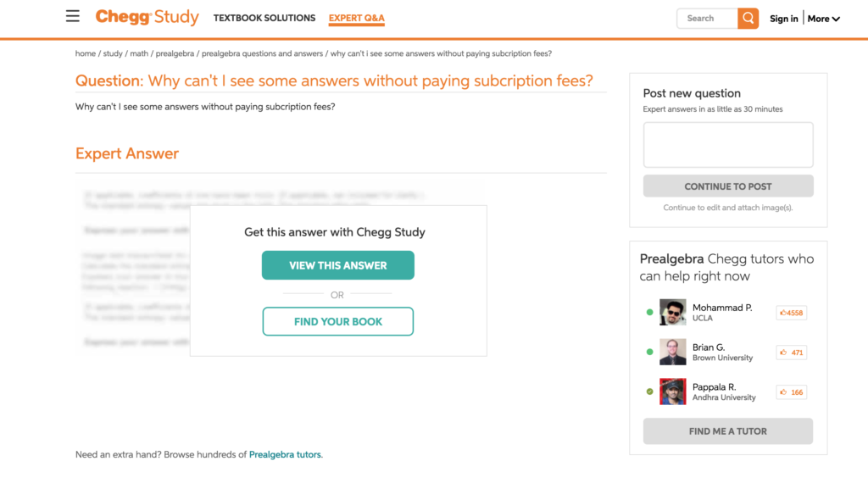Viewport: 868px width, 500px height.
Task: Click Mohammad P.'s 4558 thumbs-up badge
Action: [x=791, y=313]
